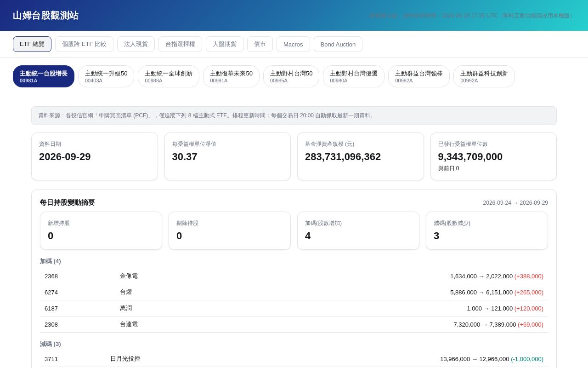Click stock name 台燿
The image size is (588, 368).
tap(126, 292)
